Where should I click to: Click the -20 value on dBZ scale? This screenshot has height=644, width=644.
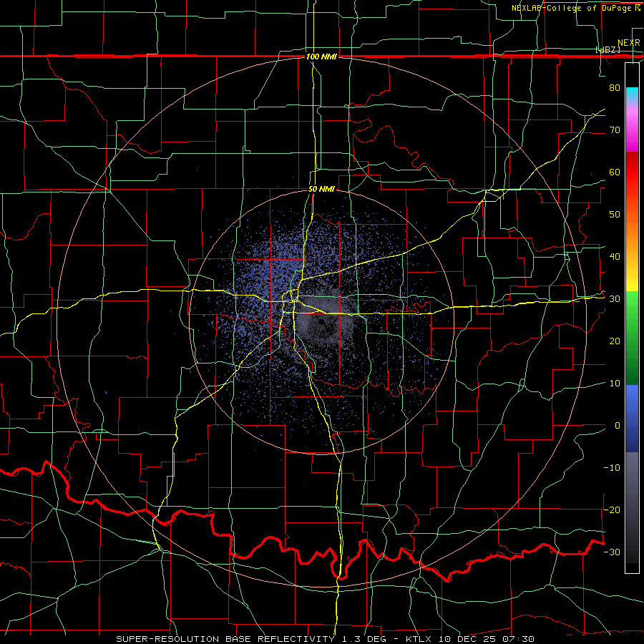(612, 509)
